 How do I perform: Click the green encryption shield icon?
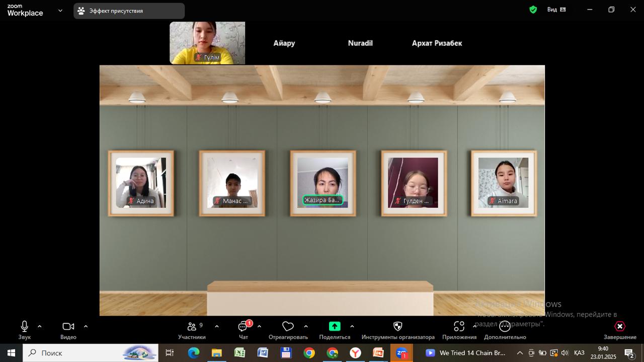point(533,10)
